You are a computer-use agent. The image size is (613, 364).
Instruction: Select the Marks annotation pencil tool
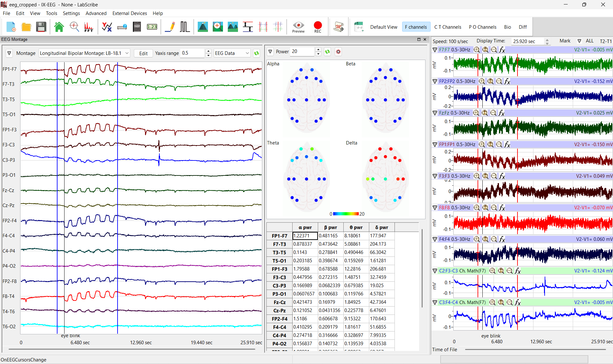point(170,27)
